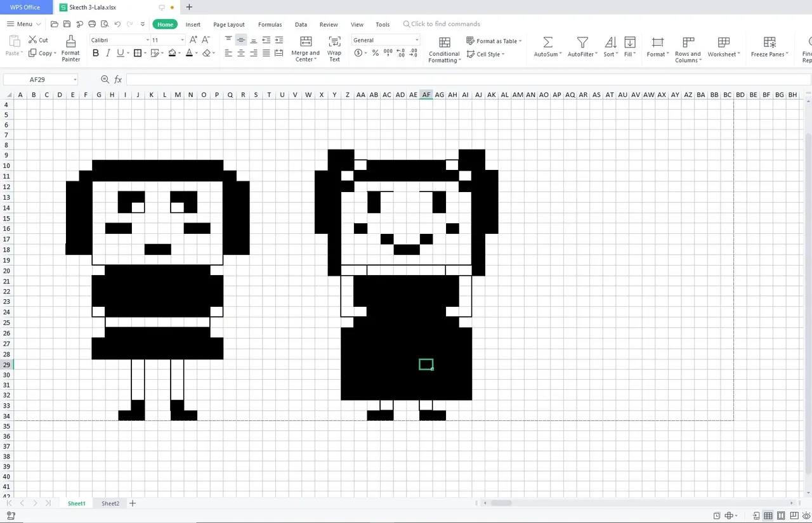Click fill color bucket swatch

(x=172, y=53)
